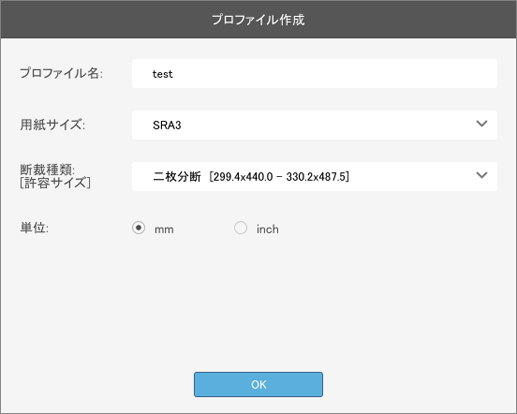Viewport: 517px width, 414px height.
Task: Click the 単位 label
Action: point(34,228)
